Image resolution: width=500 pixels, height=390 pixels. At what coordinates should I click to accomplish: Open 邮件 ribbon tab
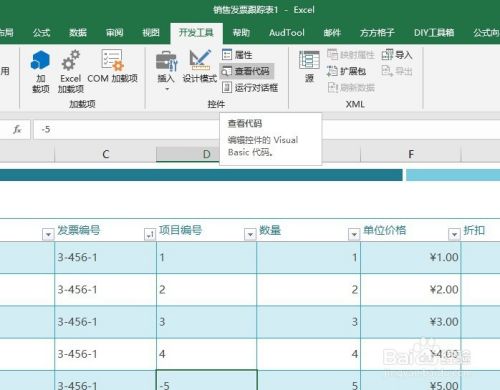click(x=332, y=33)
